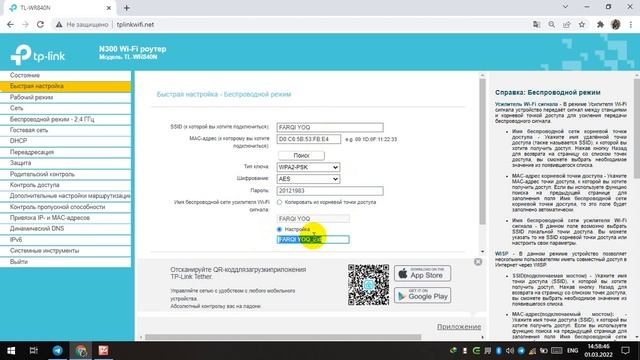Click the tp-link logo

click(x=38, y=55)
